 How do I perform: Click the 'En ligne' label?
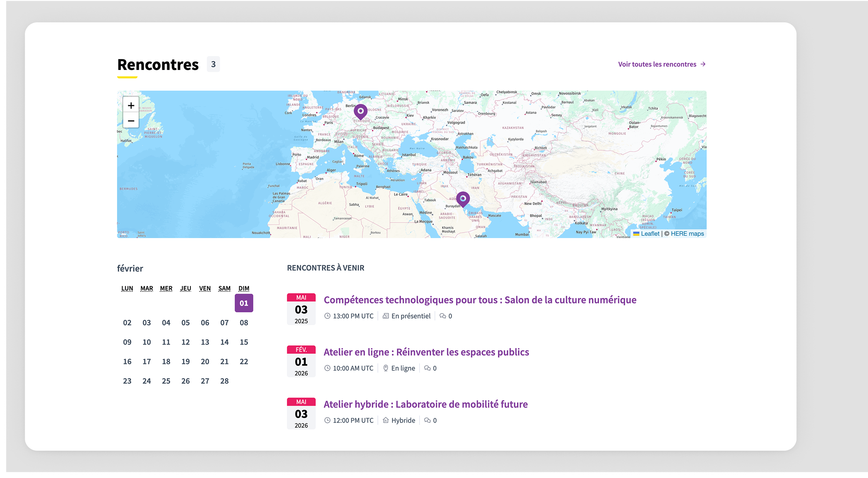pyautogui.click(x=403, y=368)
